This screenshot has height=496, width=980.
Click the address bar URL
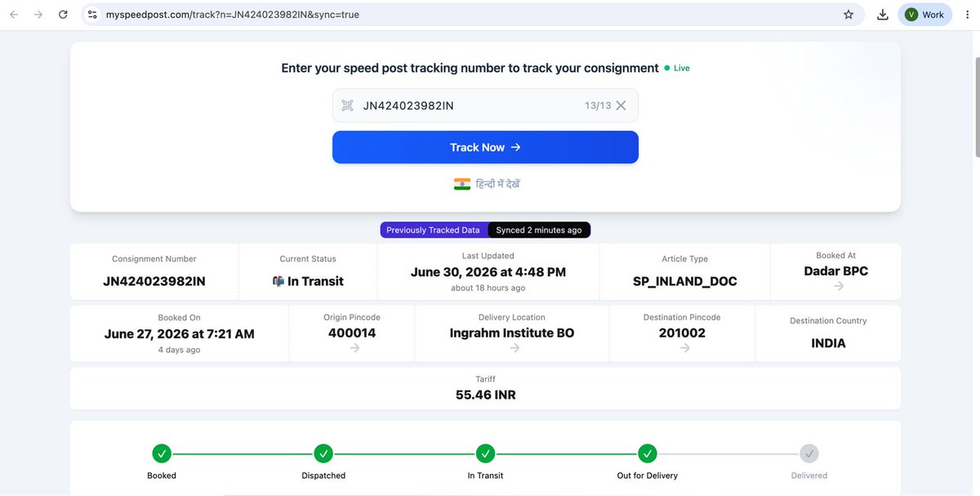tap(233, 15)
